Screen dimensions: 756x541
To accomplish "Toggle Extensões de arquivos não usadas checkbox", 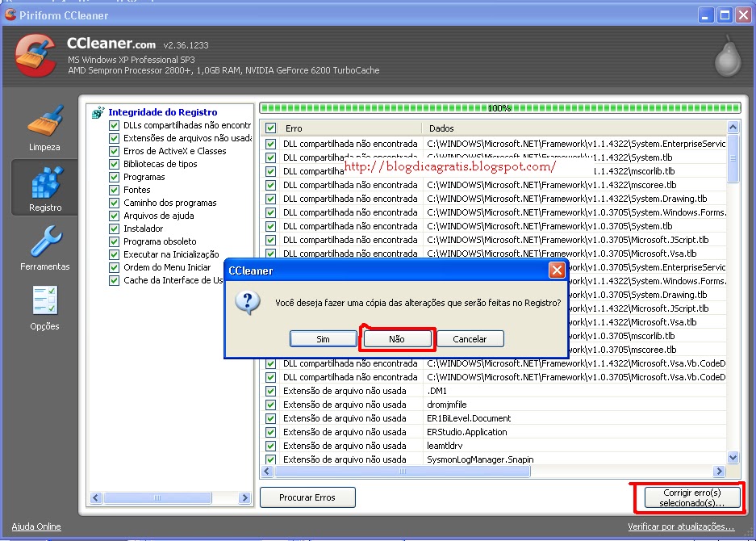I will click(115, 139).
